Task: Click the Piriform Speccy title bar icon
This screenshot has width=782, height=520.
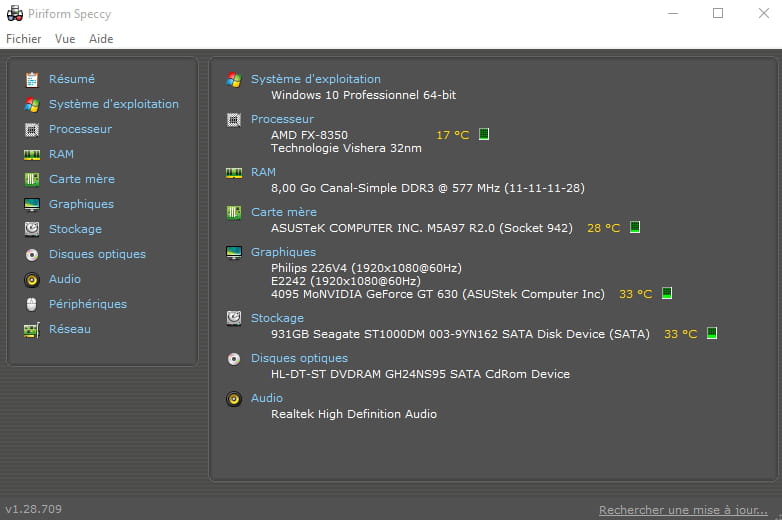Action: click(x=14, y=14)
